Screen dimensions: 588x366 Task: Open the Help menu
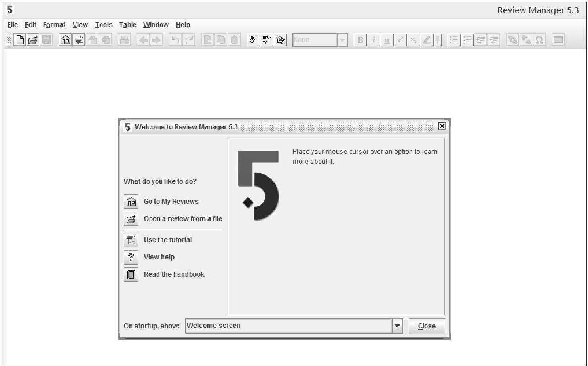pos(183,25)
